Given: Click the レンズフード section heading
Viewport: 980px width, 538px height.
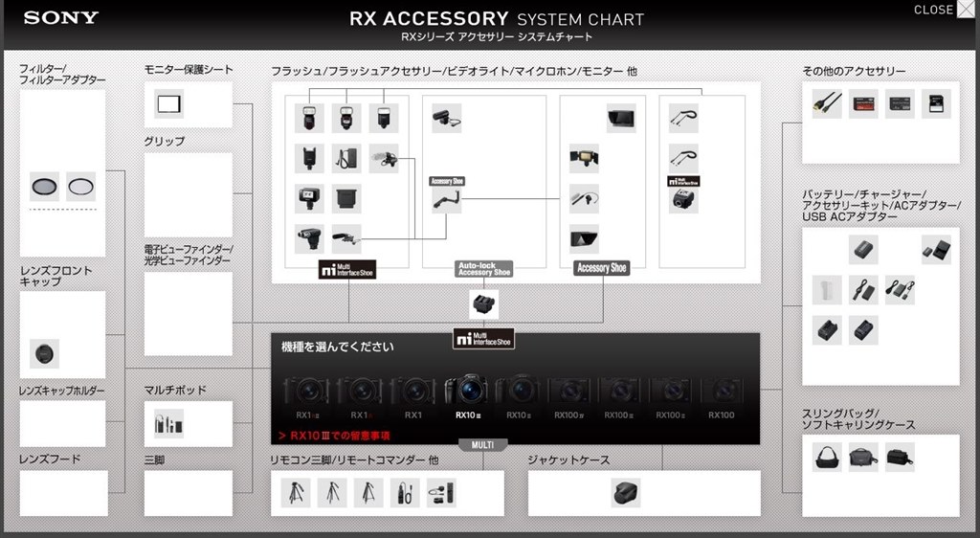Looking at the screenshot, I should [50, 460].
